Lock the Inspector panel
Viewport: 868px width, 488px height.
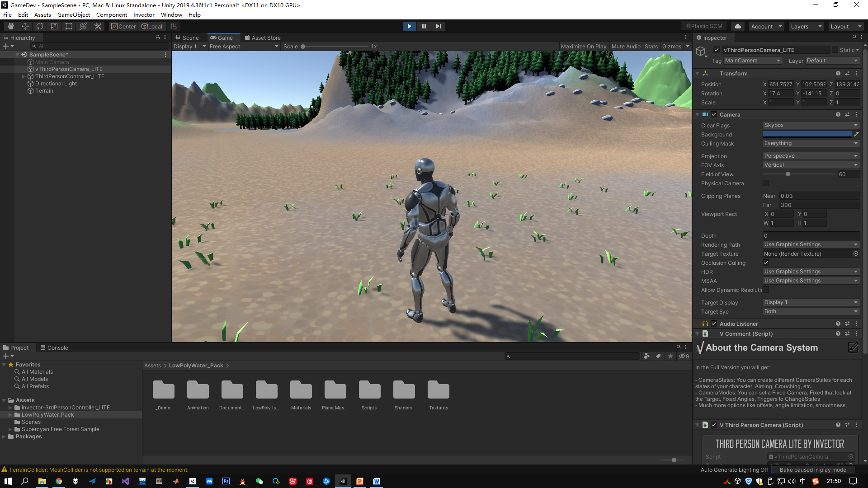coord(854,38)
